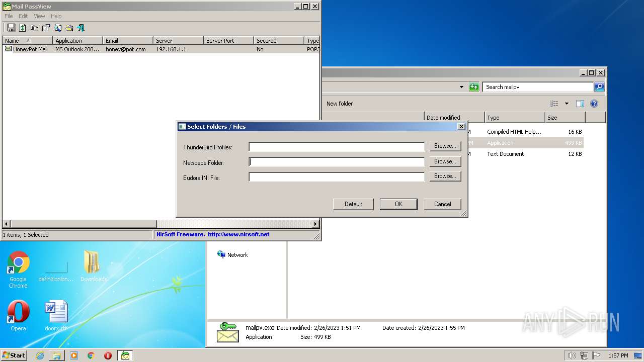
Task: Click the Save Selected Items toolbar icon
Action: pyautogui.click(x=11, y=28)
